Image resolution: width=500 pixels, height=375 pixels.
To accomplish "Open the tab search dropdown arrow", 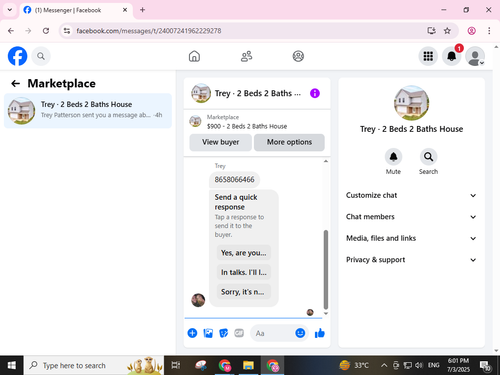I will pos(10,10).
